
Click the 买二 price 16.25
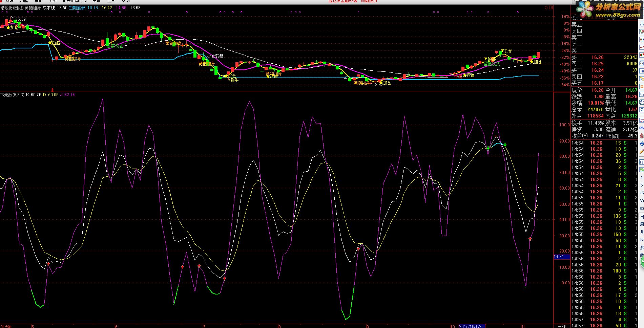click(598, 64)
